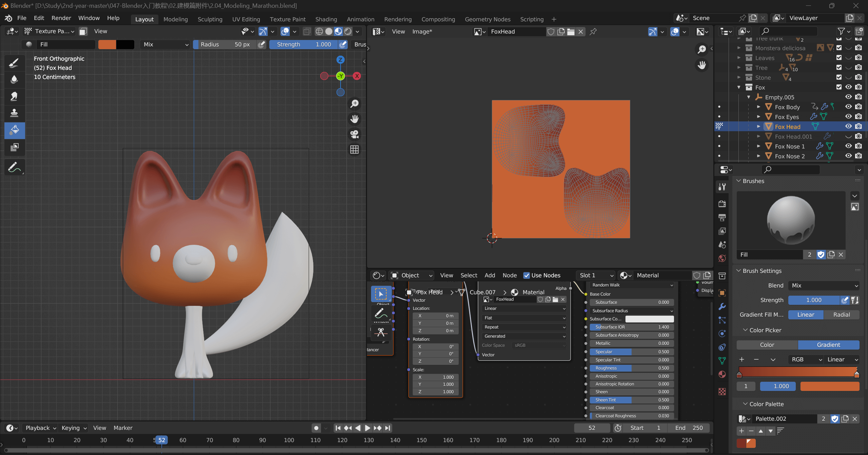Viewport: 868px width, 455px height.
Task: Click the image editor zoom icon
Action: (x=702, y=50)
